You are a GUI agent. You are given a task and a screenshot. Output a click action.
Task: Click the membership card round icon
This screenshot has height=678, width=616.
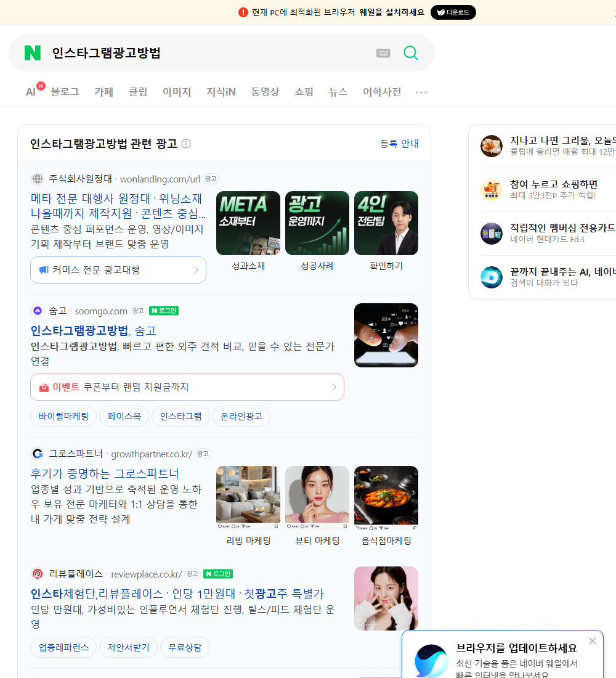(x=492, y=234)
